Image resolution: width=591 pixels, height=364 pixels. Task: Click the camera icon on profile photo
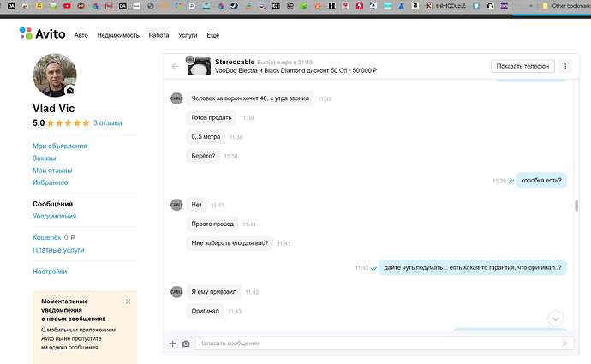click(x=69, y=91)
